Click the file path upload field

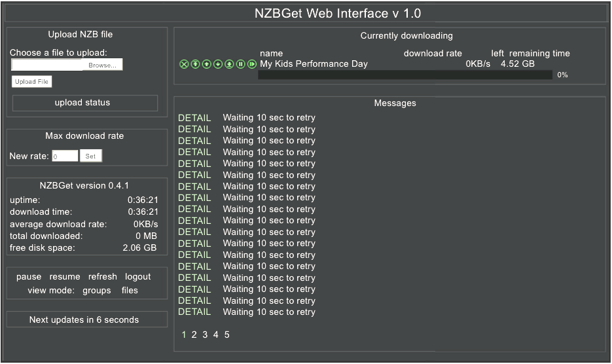(47, 65)
